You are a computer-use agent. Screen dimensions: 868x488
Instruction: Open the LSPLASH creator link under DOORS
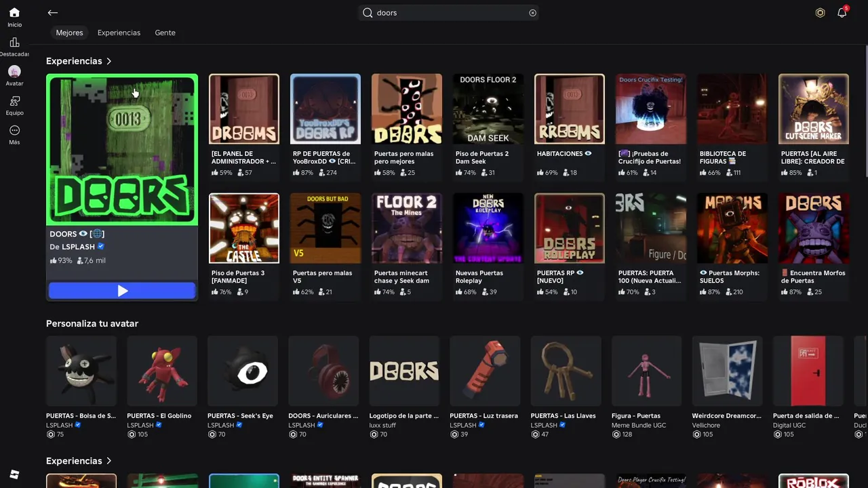77,247
